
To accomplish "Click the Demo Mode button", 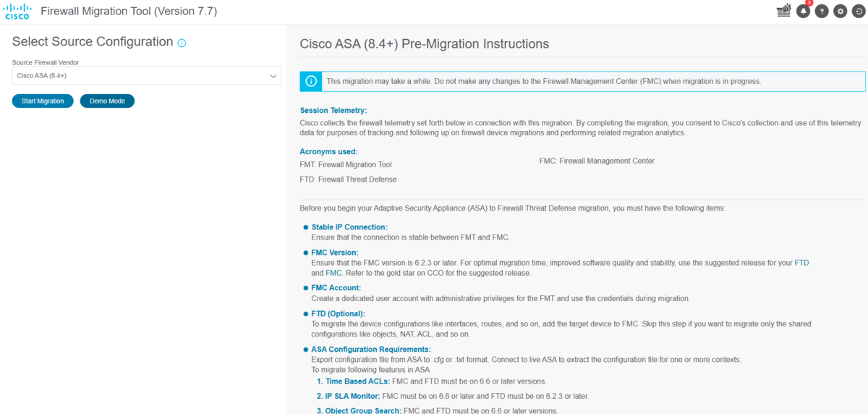I will (x=107, y=101).
